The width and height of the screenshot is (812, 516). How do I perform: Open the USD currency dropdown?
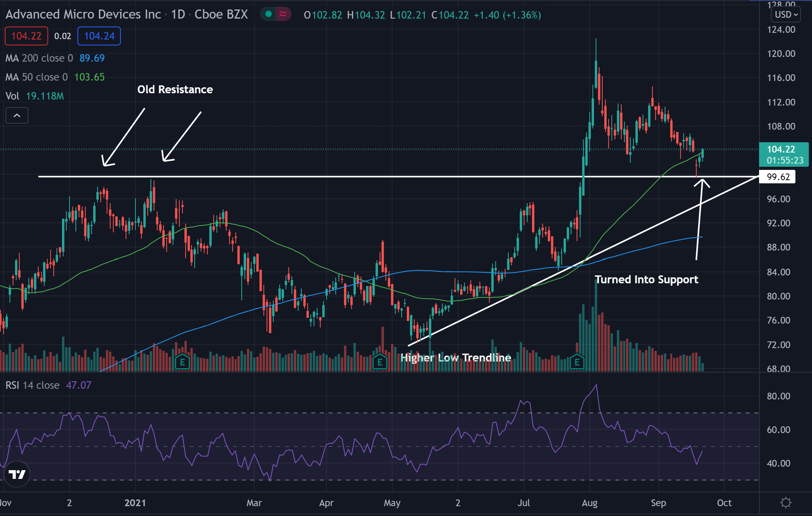786,15
